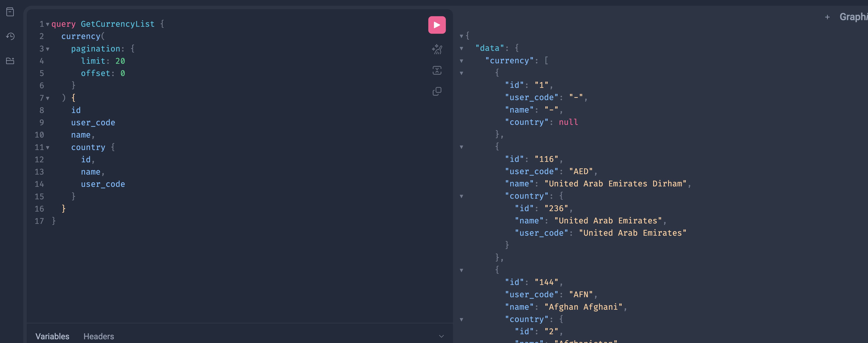Screen dimensions: 868x343
Task: Run the GetCurrencyList query with play button
Action: point(437,25)
